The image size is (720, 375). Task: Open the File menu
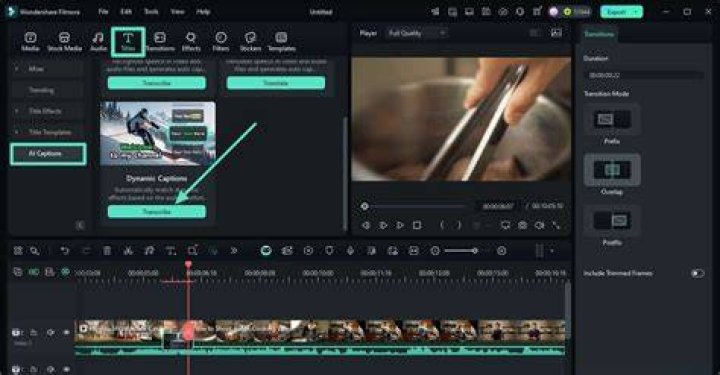pos(103,11)
